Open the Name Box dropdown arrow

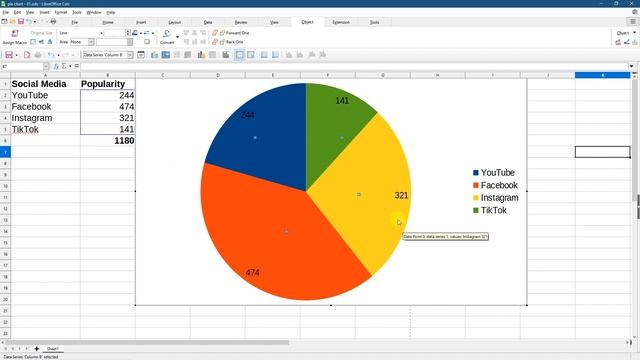[x=46, y=66]
